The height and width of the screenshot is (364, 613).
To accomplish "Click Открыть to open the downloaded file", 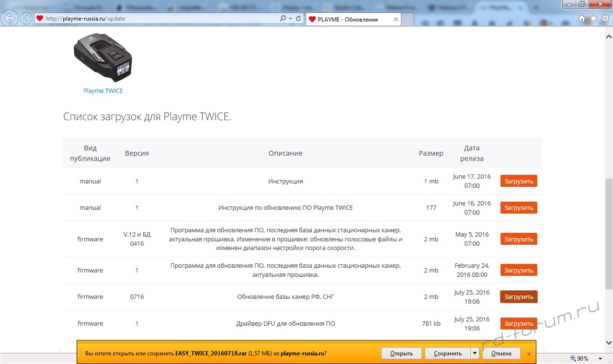I will click(401, 353).
